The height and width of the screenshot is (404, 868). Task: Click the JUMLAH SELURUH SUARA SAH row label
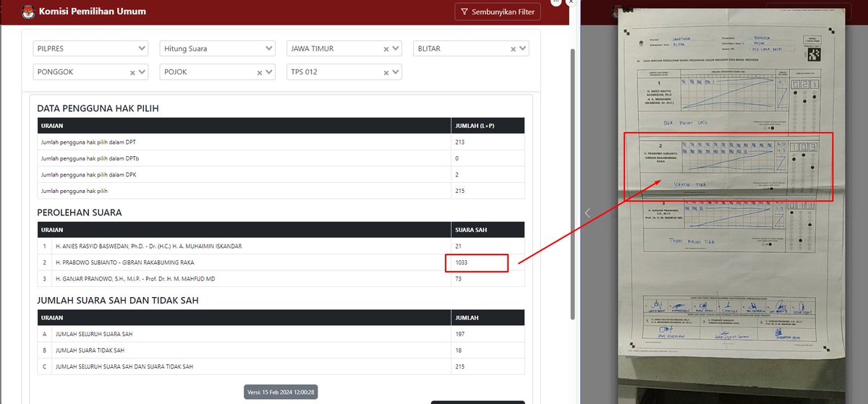click(94, 334)
